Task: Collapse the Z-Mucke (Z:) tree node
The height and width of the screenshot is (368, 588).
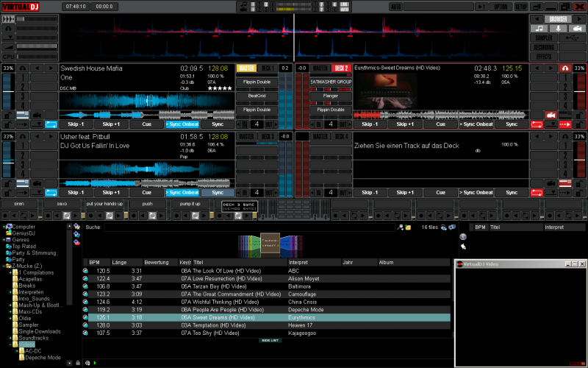Action: coord(4,266)
